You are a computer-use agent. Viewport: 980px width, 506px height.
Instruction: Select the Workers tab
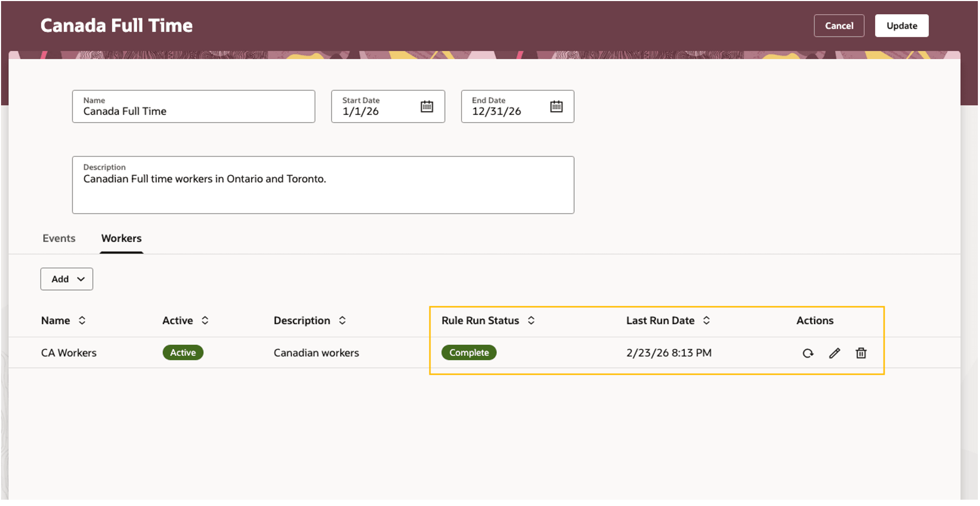coord(121,238)
